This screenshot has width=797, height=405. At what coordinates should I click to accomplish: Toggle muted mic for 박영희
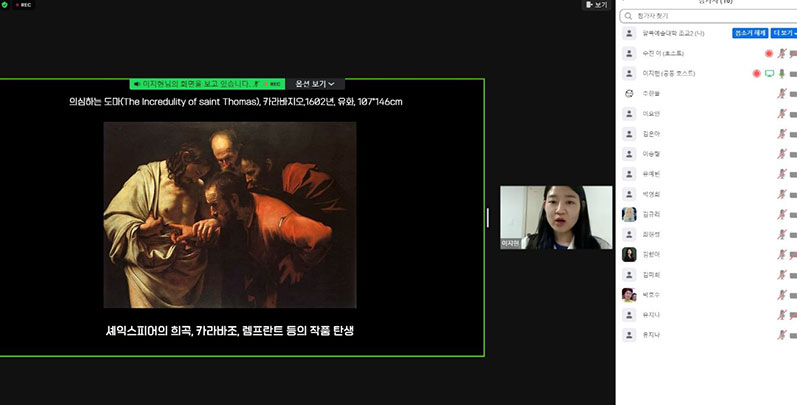coord(782,194)
